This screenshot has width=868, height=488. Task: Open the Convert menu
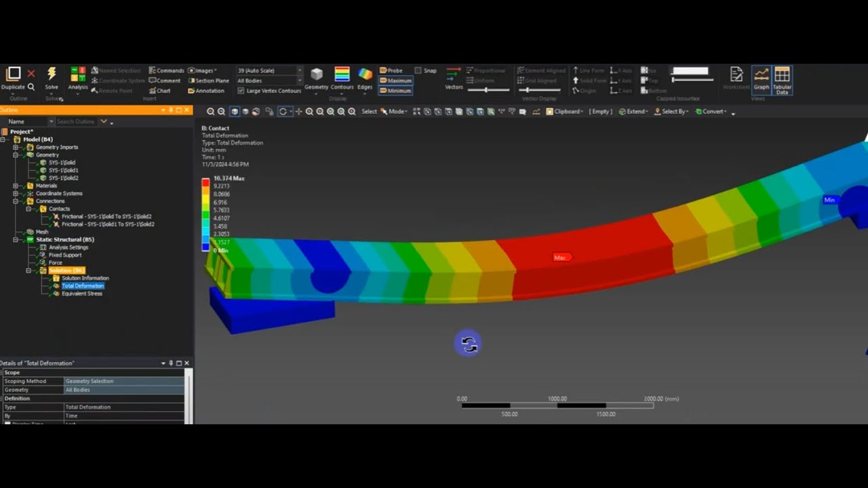click(711, 112)
